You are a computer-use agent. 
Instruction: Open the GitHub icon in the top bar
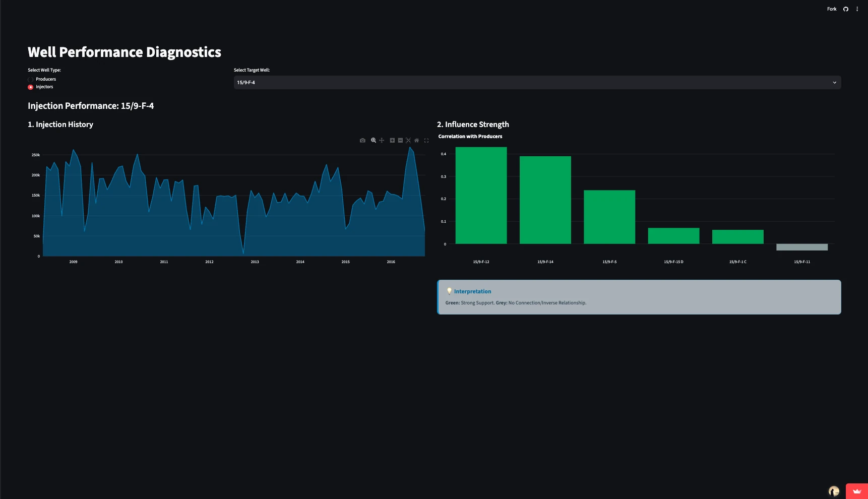pos(846,9)
